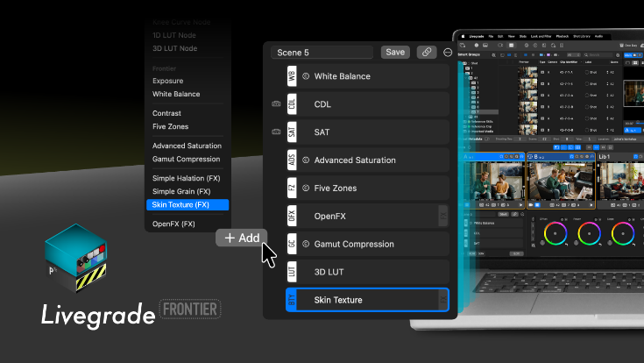The width and height of the screenshot is (644, 363).
Task: Reset the Power color wheel arrow icon
Action: coord(600,245)
